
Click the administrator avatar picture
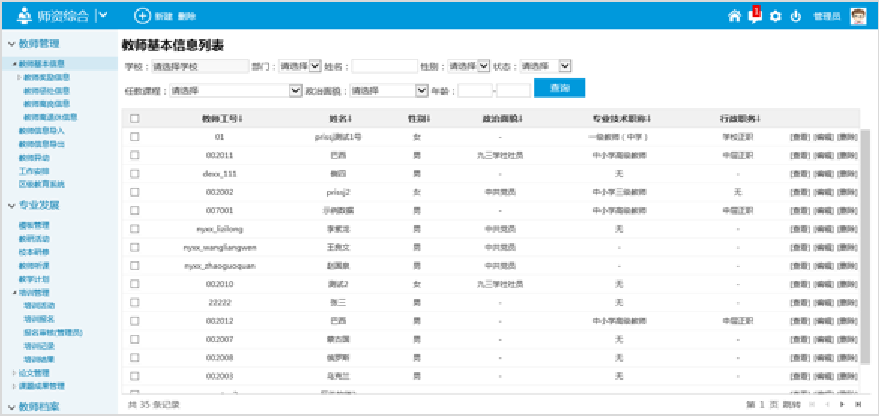click(858, 16)
